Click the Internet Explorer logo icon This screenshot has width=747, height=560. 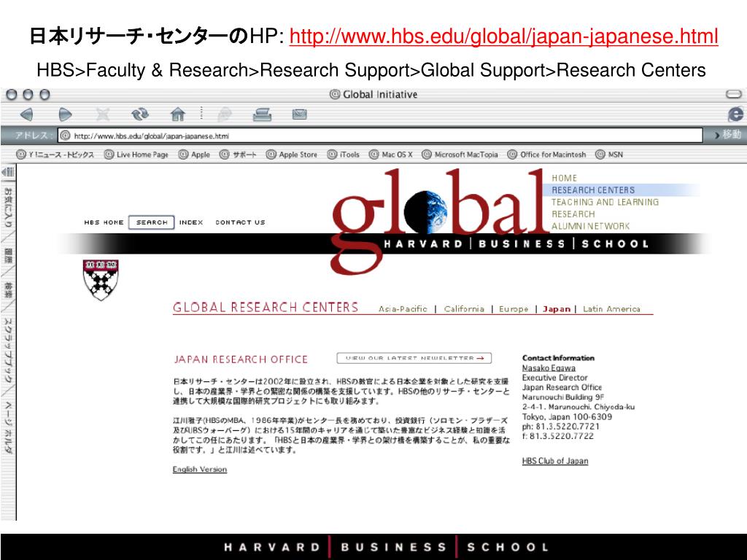pyautogui.click(x=735, y=114)
